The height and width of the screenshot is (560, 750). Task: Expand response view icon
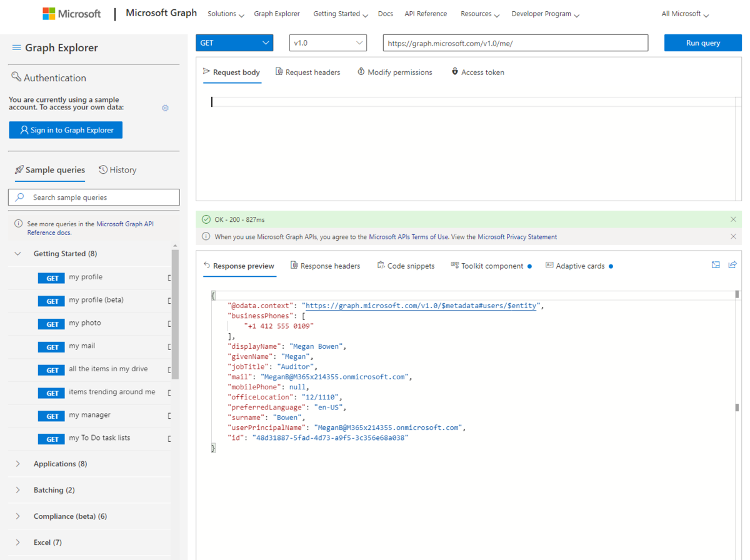coord(716,265)
